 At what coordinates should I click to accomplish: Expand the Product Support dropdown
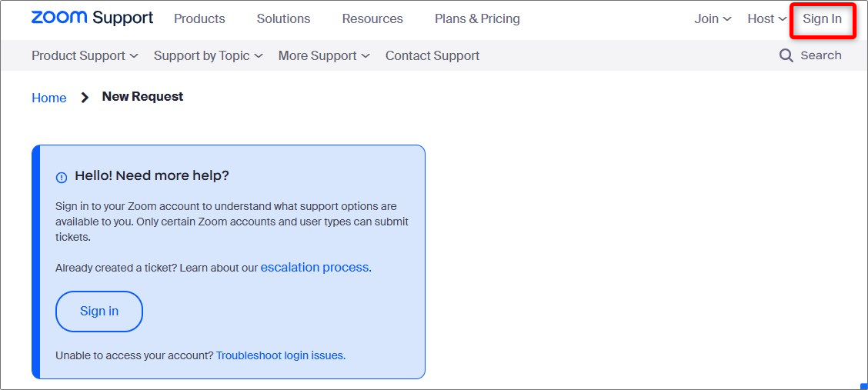coord(85,56)
